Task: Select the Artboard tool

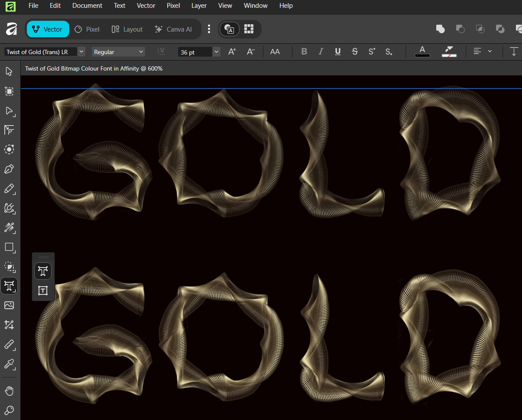Action: point(9,91)
